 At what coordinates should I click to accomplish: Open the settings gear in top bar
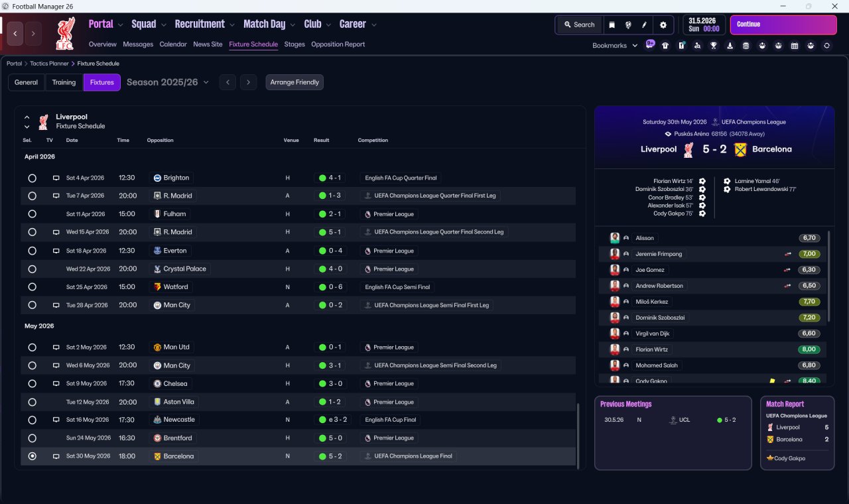663,25
